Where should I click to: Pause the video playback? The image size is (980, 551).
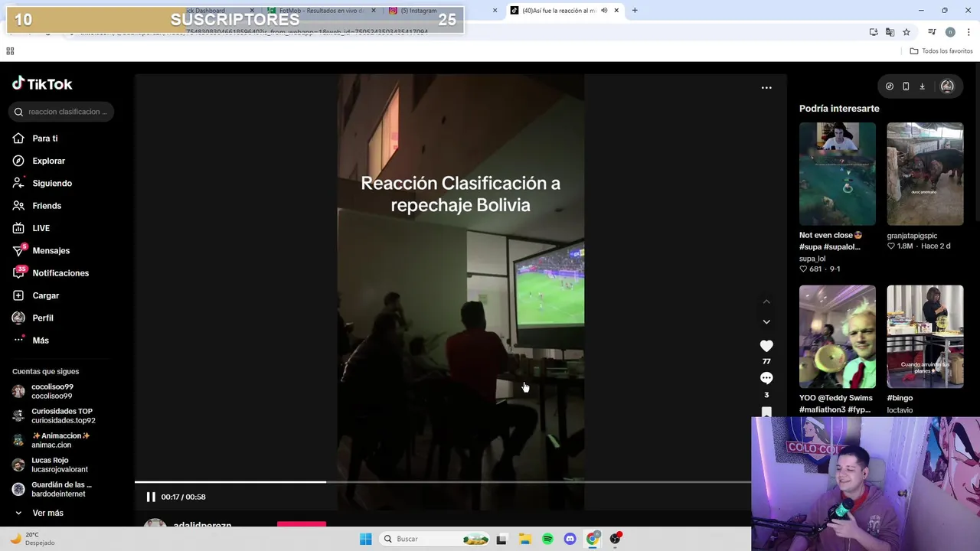[151, 497]
